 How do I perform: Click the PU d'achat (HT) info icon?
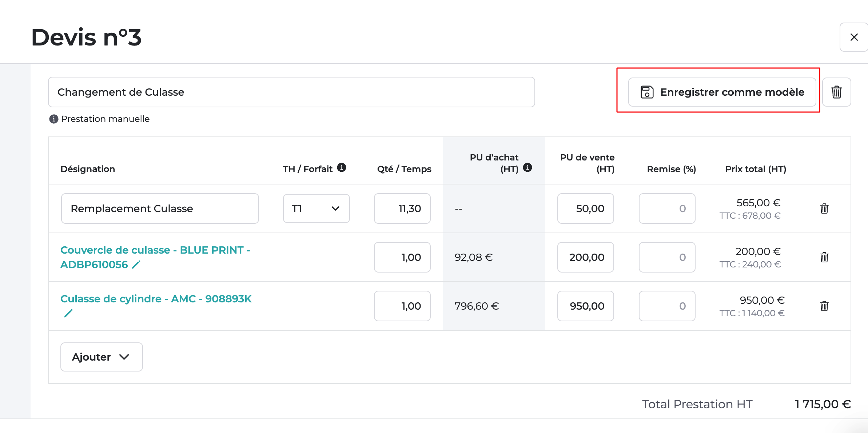(528, 168)
